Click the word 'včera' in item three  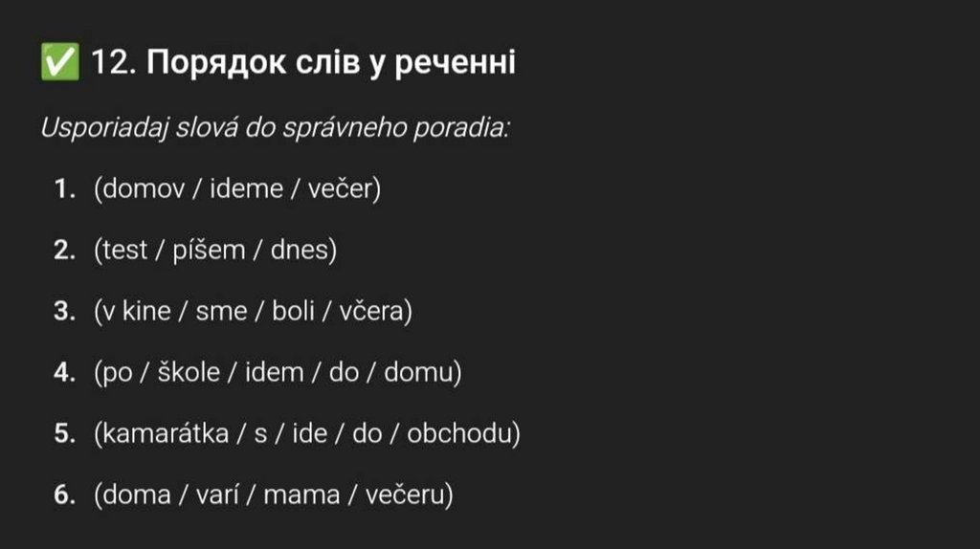point(371,312)
